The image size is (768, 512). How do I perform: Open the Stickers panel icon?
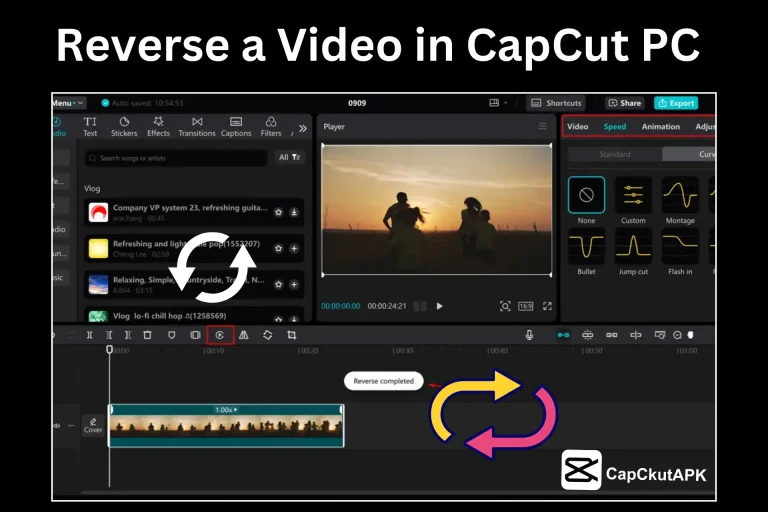click(124, 126)
